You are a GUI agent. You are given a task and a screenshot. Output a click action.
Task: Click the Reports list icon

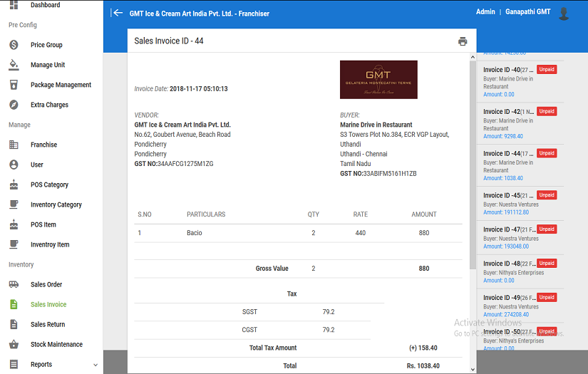click(x=14, y=364)
